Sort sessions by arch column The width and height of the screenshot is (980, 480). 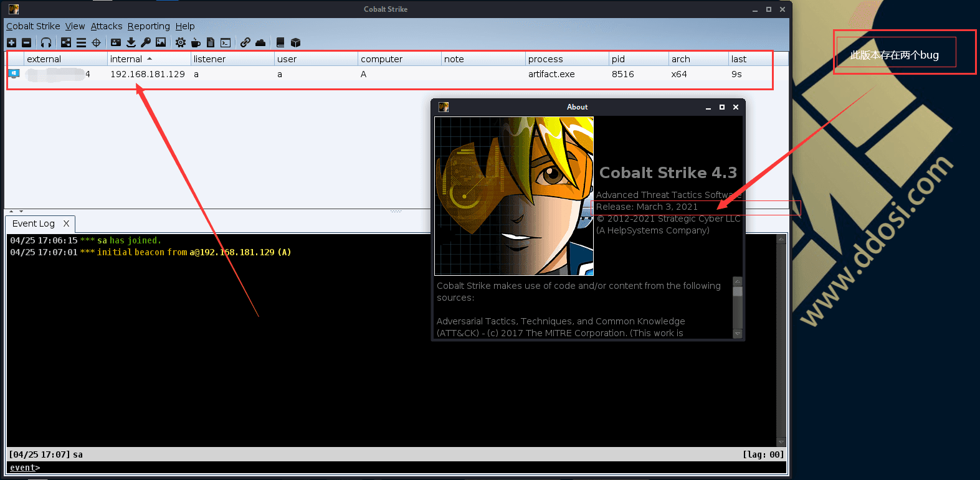pos(698,59)
